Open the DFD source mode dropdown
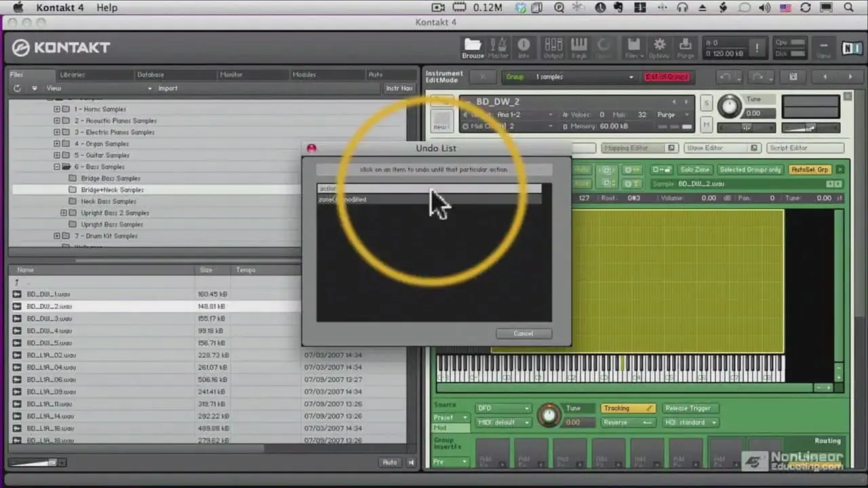The height and width of the screenshot is (488, 868). pyautogui.click(x=503, y=408)
